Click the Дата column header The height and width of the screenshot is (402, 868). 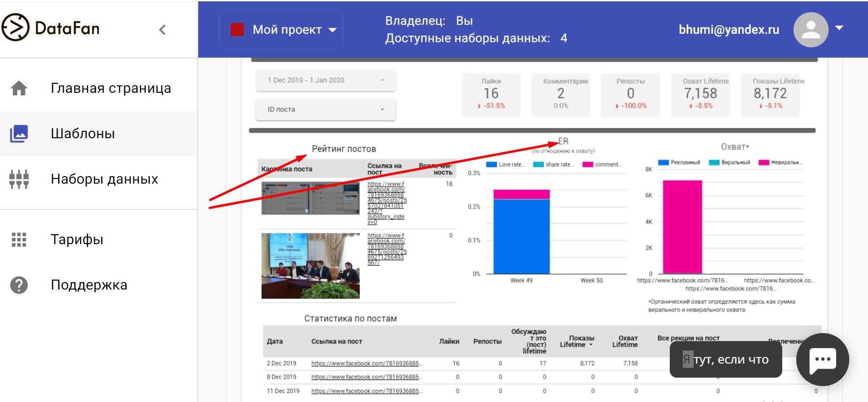click(275, 341)
